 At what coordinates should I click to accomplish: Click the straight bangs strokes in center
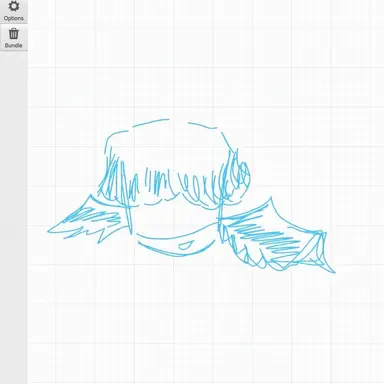click(157, 182)
